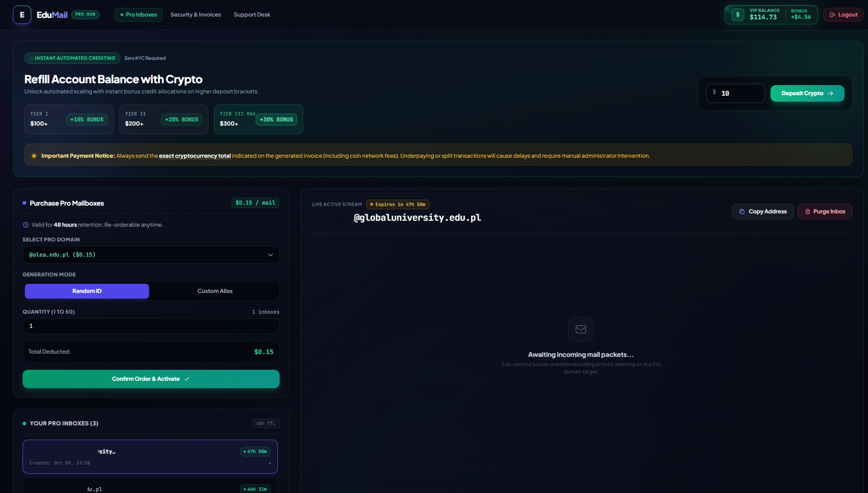
Task: Click the Zero KYC Required label
Action: [x=145, y=58]
